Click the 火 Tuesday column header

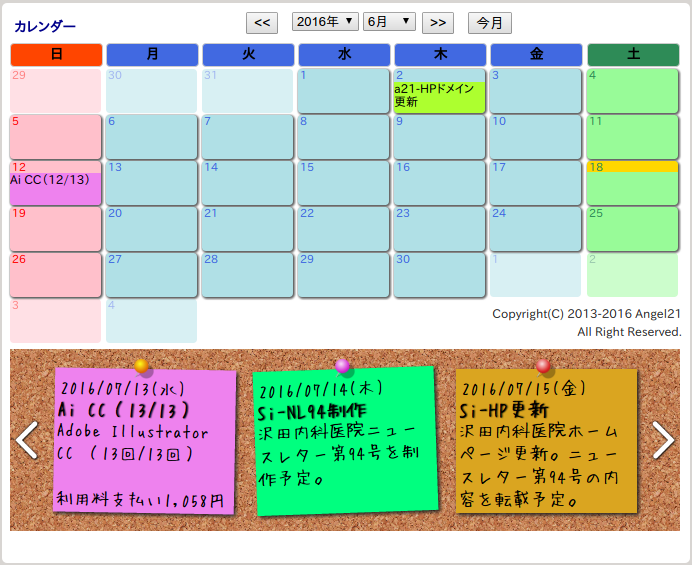248,55
